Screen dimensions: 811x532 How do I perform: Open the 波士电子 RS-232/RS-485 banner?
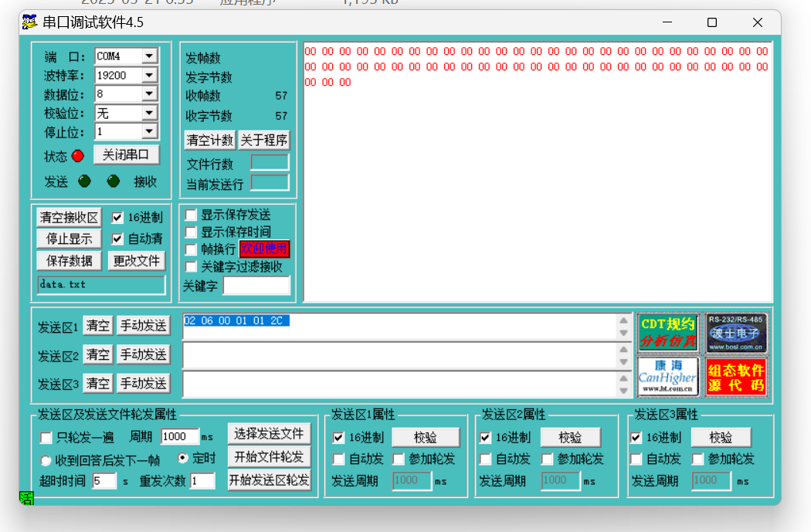coord(736,333)
